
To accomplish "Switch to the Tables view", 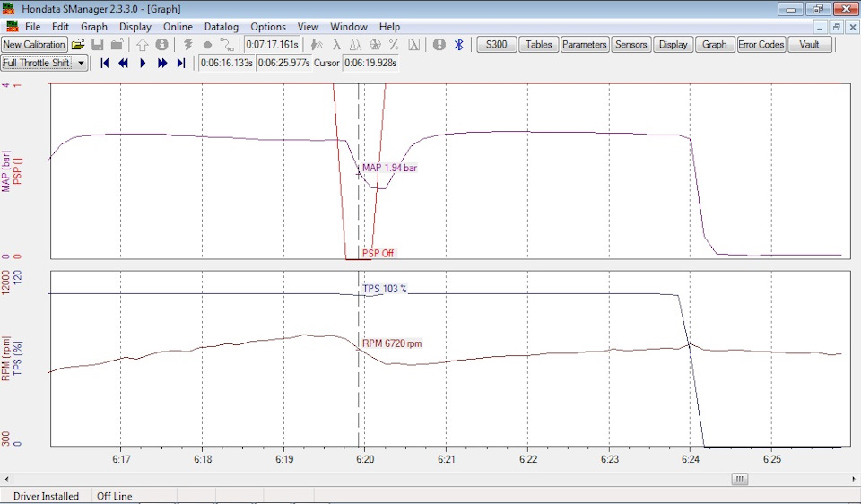I will tap(539, 45).
